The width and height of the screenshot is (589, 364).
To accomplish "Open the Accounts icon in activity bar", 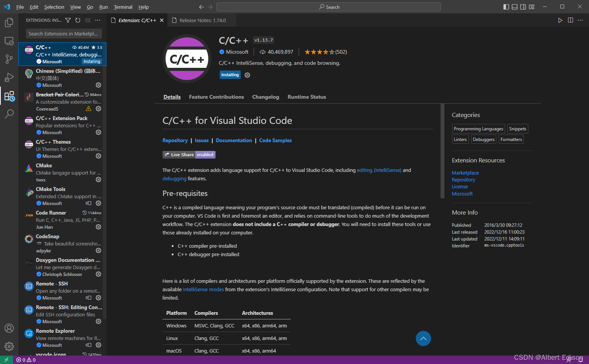I will pyautogui.click(x=9, y=328).
